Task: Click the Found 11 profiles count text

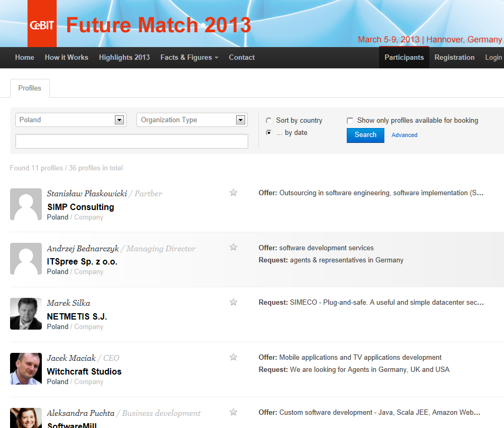Action: (66, 168)
